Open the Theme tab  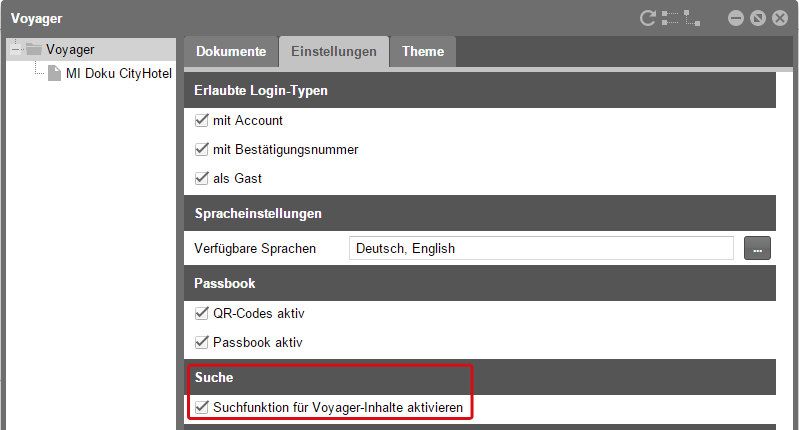[x=423, y=52]
